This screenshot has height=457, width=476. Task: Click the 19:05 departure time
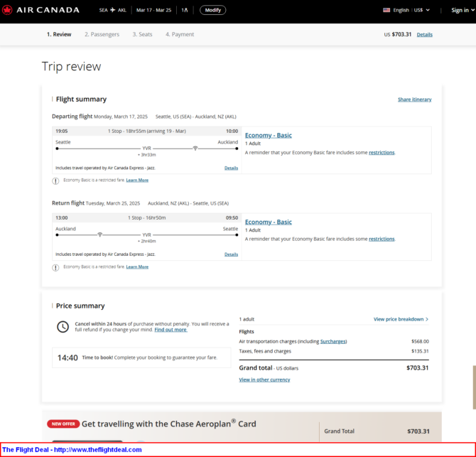point(62,131)
